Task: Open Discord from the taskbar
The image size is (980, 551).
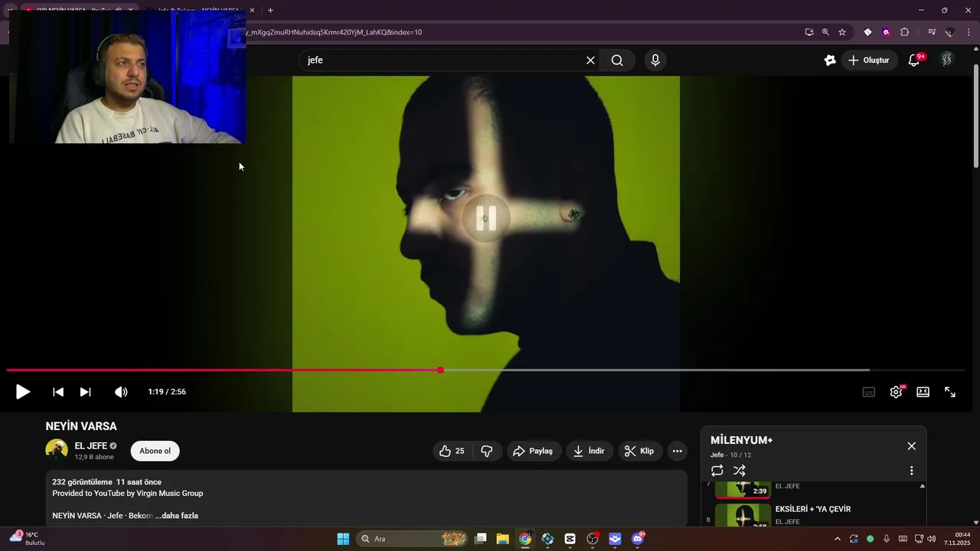Action: (637, 539)
